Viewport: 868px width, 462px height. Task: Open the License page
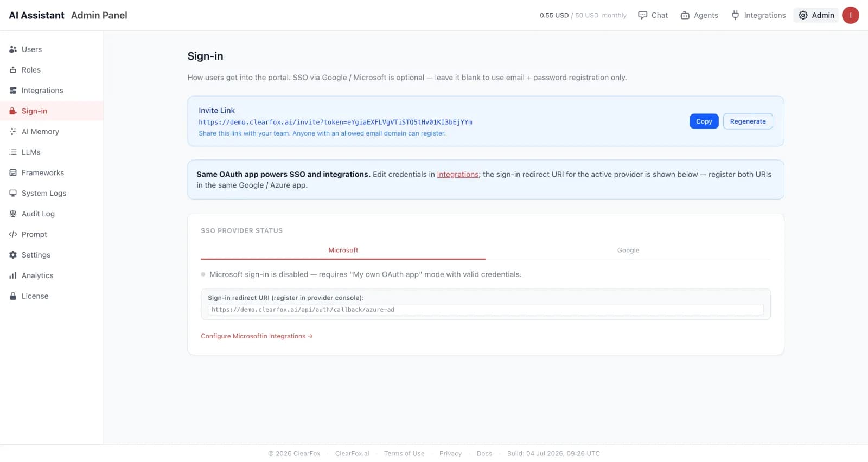(x=52, y=297)
